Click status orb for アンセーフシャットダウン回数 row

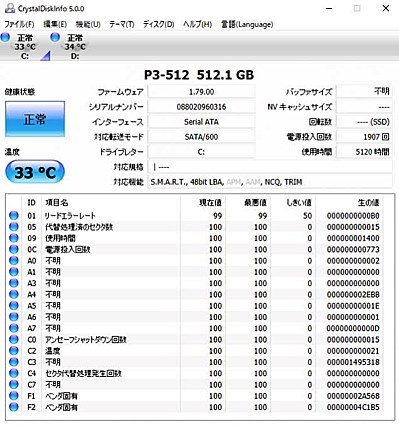[14, 340]
